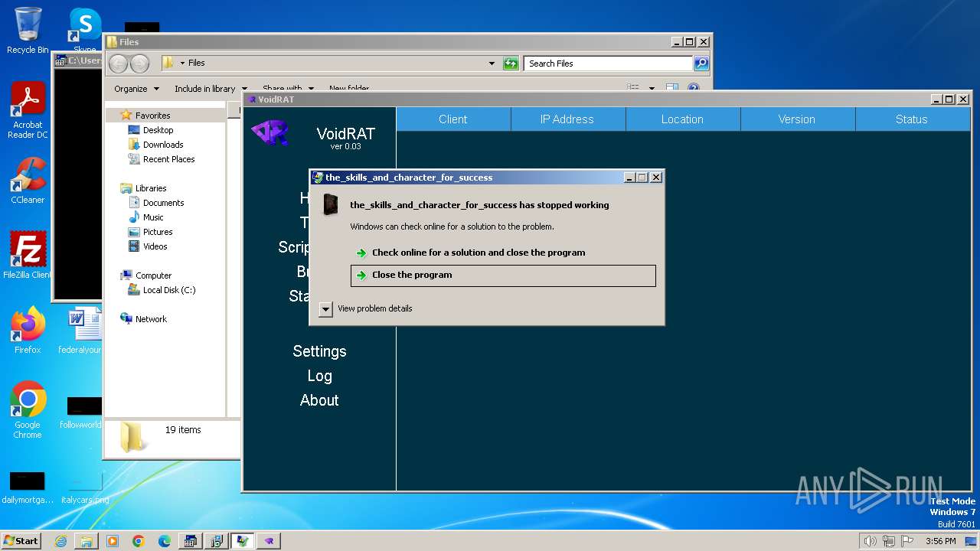Open Documents library
This screenshot has height=551, width=980.
click(163, 203)
